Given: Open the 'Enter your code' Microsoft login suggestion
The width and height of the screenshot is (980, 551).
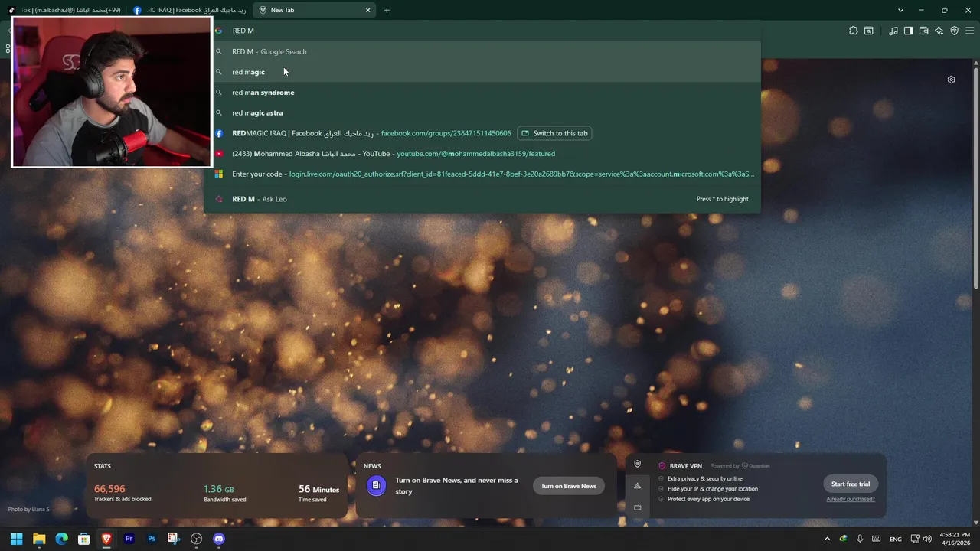Looking at the screenshot, I should 482,174.
